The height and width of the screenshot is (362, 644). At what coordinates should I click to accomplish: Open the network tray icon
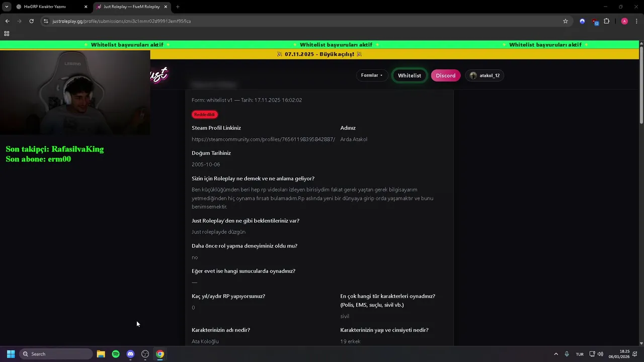point(592,354)
